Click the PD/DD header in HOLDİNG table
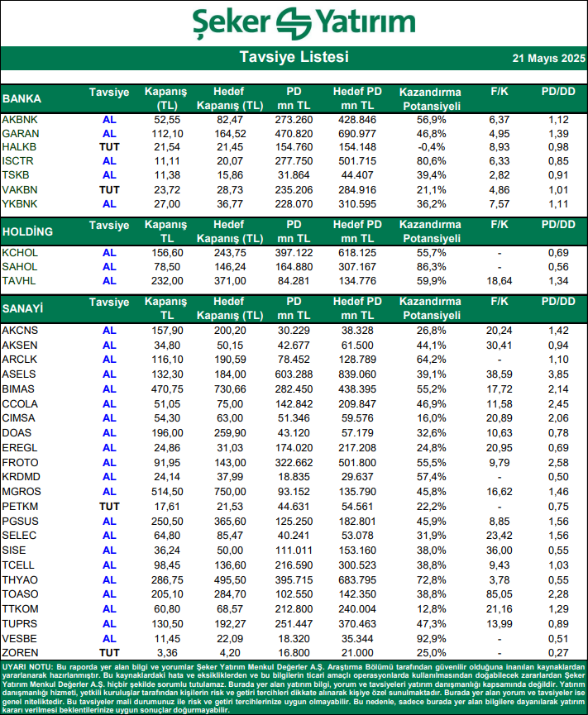The image size is (588, 715). point(558,224)
